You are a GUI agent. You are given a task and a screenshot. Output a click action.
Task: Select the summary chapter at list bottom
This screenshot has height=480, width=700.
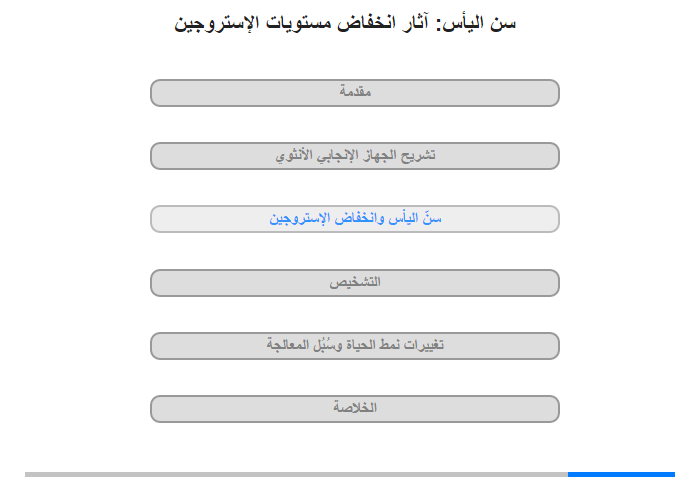pos(355,409)
